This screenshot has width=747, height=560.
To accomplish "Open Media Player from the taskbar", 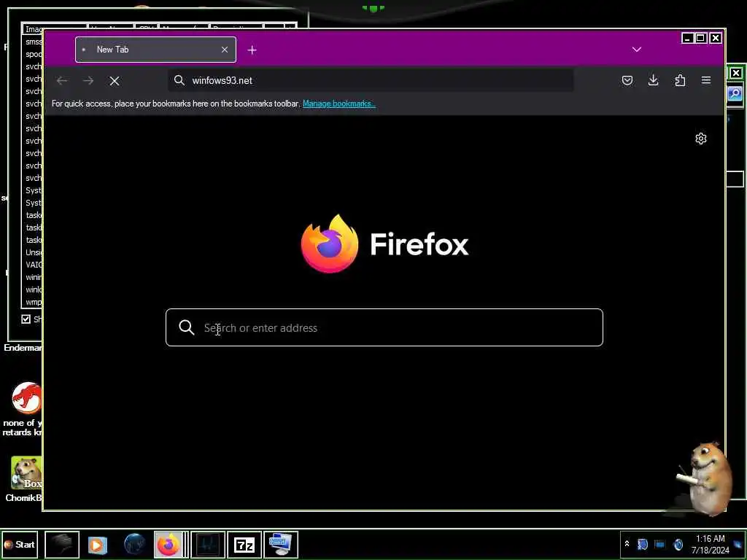I will (97, 544).
